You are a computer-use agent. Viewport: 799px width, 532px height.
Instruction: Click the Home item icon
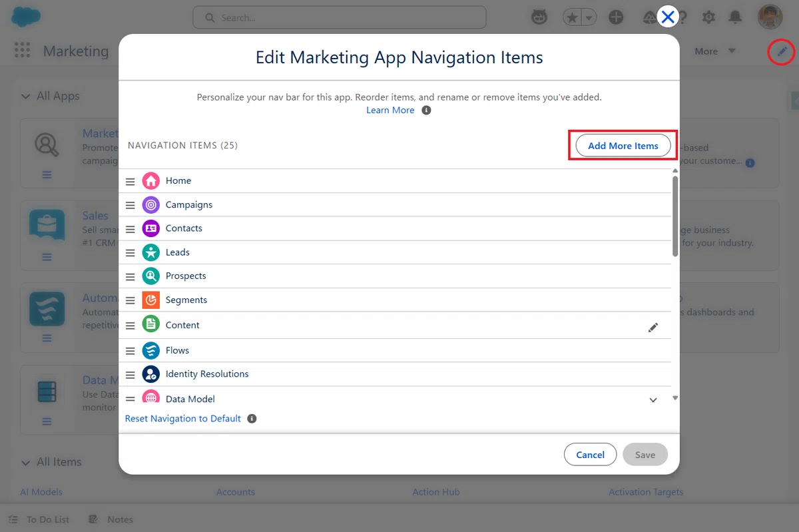click(151, 181)
